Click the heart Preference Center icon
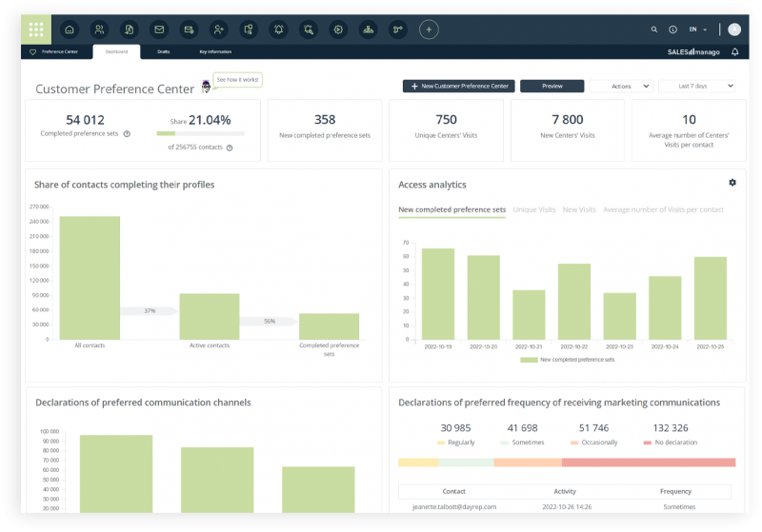762x532 pixels. [x=33, y=52]
